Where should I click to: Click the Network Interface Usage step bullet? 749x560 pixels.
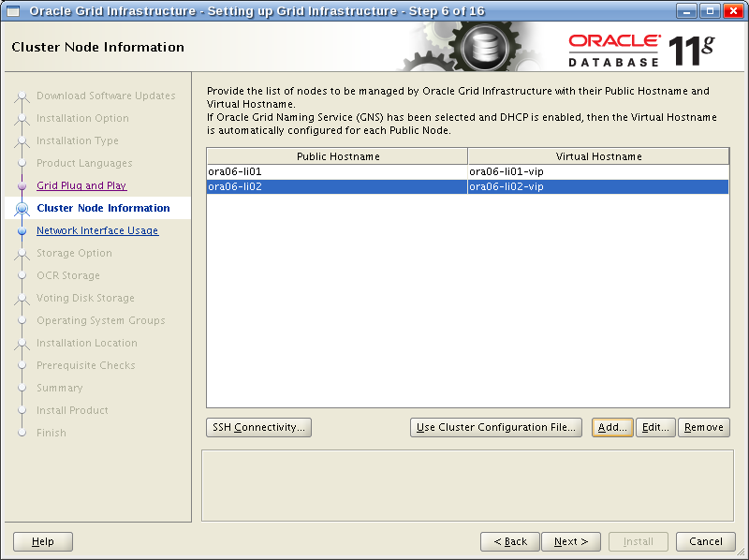click(22, 231)
